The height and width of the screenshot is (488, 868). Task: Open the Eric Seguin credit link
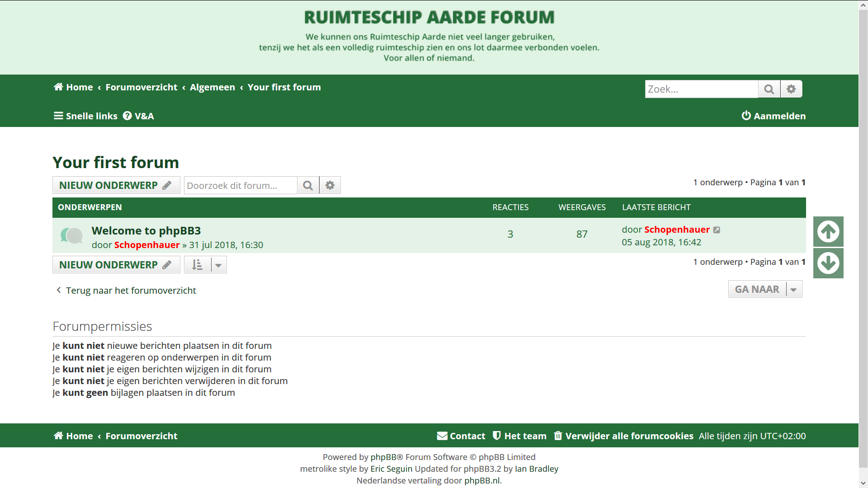(x=392, y=469)
